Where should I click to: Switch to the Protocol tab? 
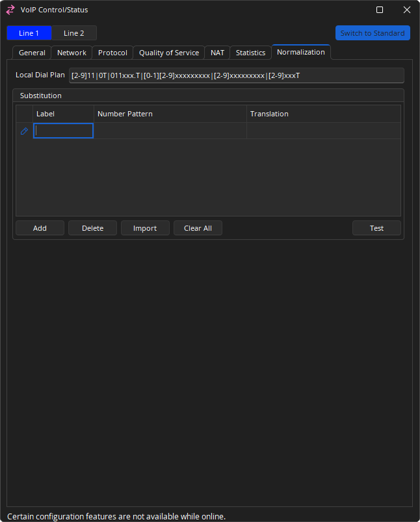pos(112,53)
